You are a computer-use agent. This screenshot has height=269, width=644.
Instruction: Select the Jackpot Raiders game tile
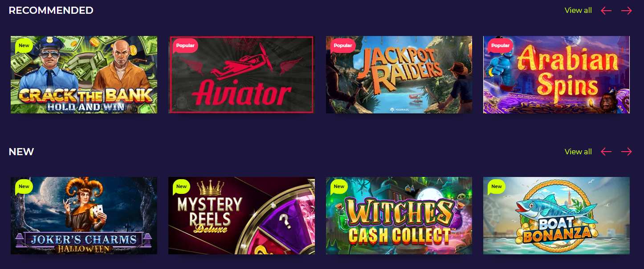(399, 75)
